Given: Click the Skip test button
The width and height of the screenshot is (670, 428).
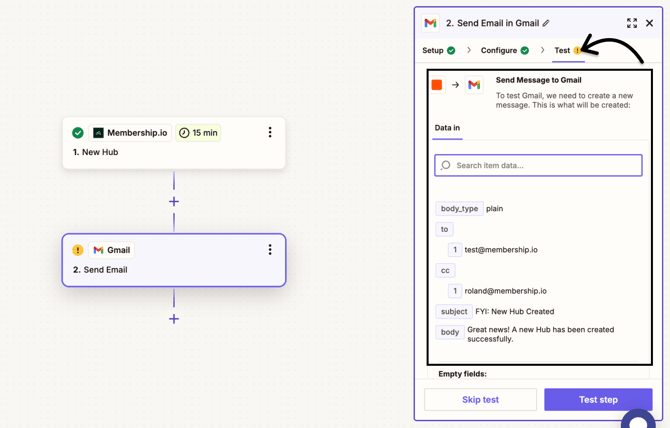Looking at the screenshot, I should coord(480,399).
